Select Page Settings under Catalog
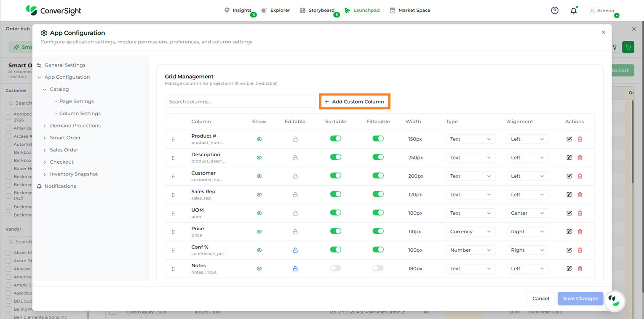Viewport: 644px width, 319px height. coord(76,101)
